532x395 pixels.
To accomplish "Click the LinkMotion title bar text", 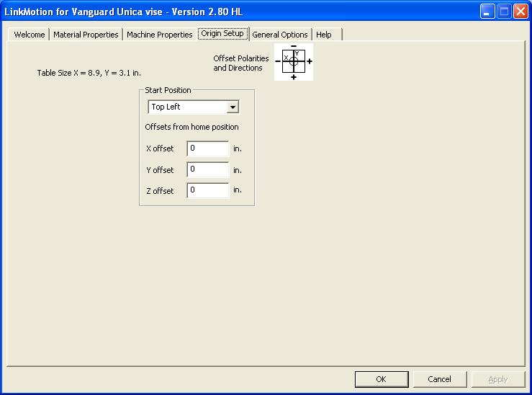I will [124, 12].
